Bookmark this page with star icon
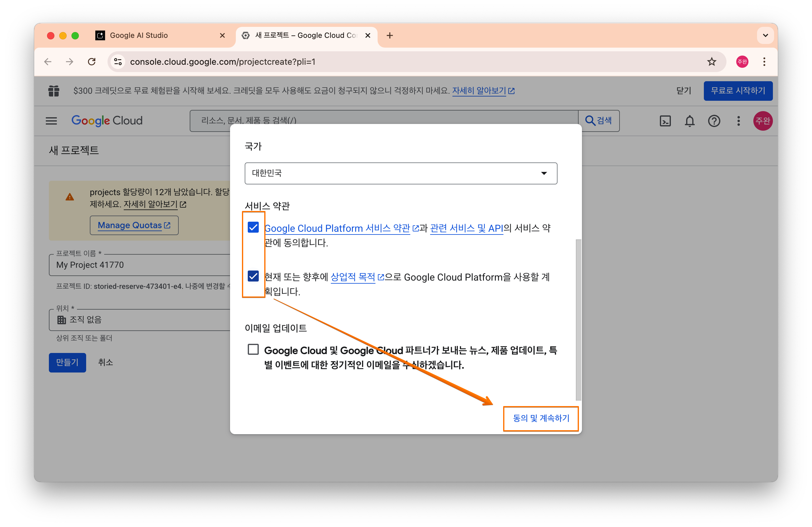Image resolution: width=812 pixels, height=527 pixels. coord(711,62)
